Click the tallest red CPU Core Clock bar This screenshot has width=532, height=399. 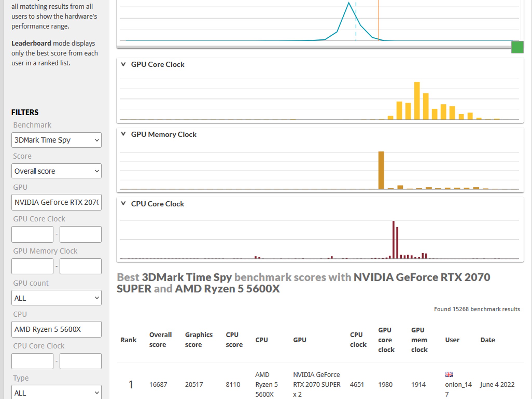[x=393, y=240]
